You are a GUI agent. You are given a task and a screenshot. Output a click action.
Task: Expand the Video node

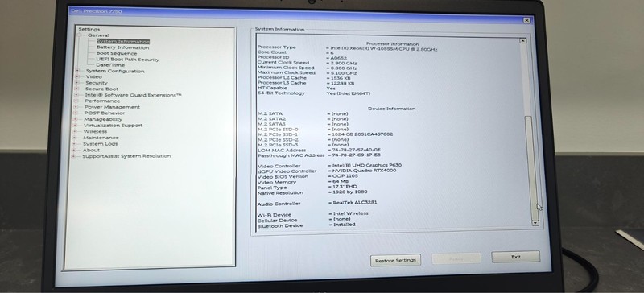click(76, 76)
